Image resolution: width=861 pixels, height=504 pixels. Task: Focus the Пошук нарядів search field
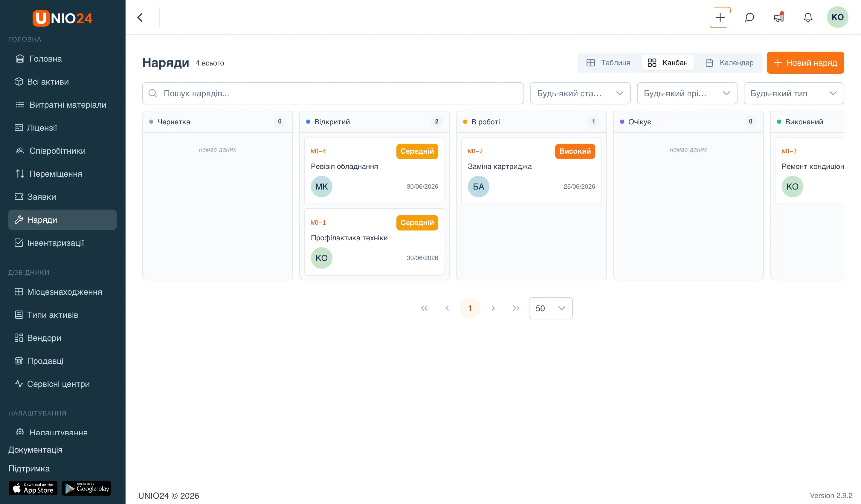click(333, 93)
